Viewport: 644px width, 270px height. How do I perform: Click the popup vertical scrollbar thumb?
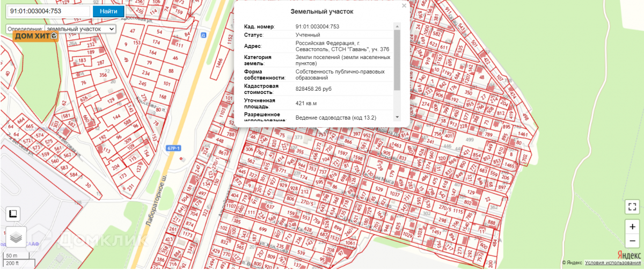pos(397,60)
